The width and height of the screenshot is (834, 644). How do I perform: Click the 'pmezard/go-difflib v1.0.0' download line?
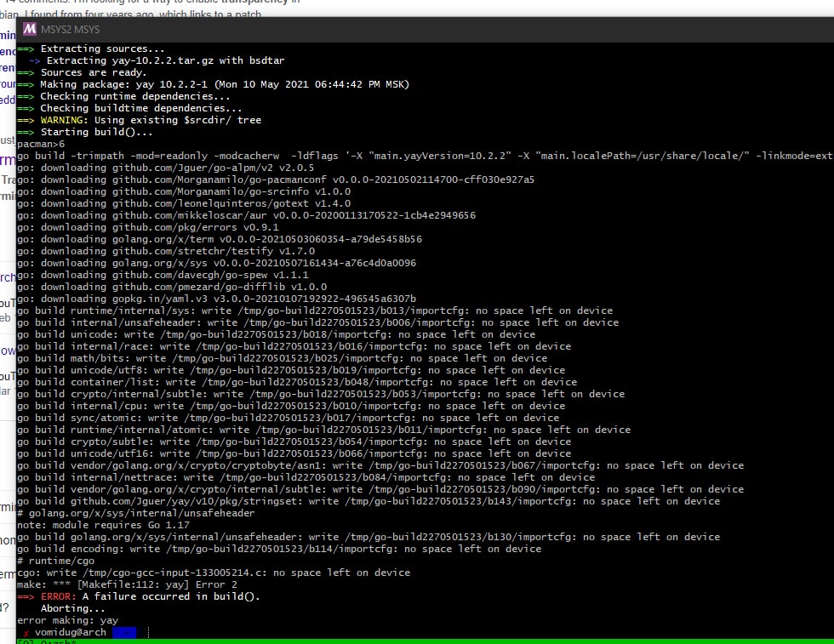(172, 287)
